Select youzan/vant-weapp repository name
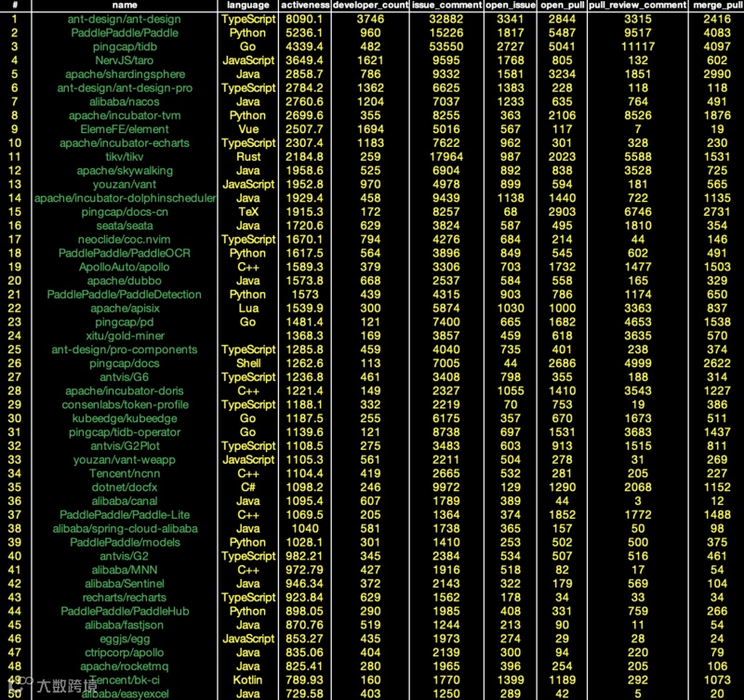 (x=125, y=459)
